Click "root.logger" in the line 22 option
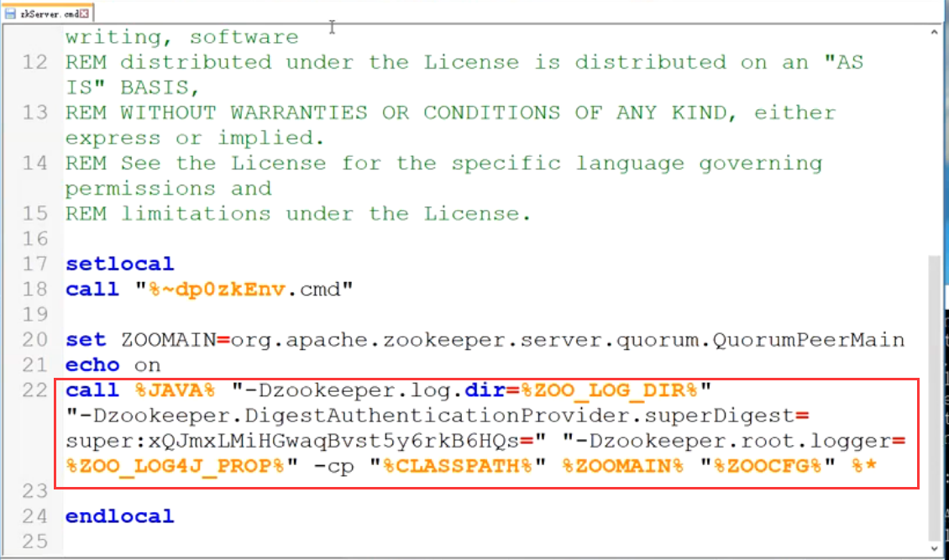 coord(815,442)
